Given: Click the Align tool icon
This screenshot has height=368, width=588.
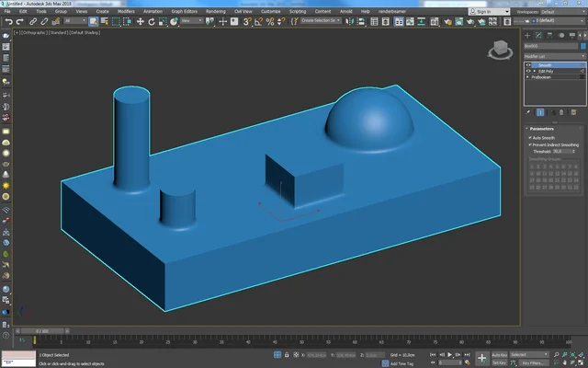Looking at the screenshot, I should point(361,21).
